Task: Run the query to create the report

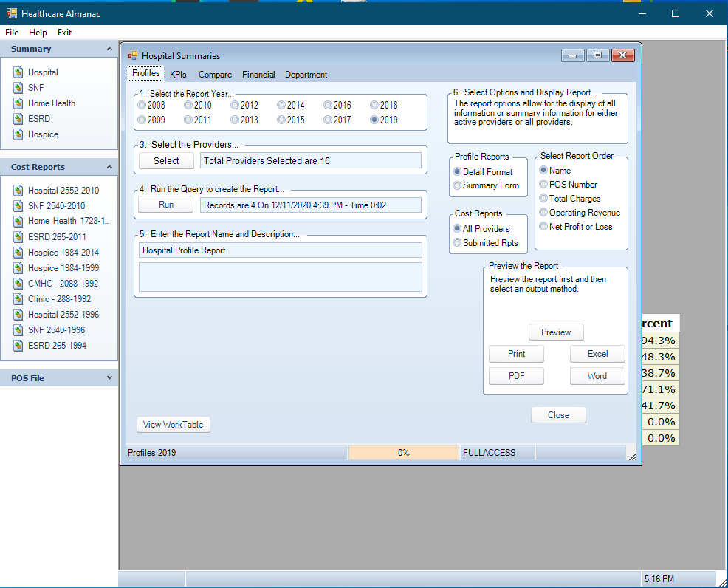Action: (165, 205)
